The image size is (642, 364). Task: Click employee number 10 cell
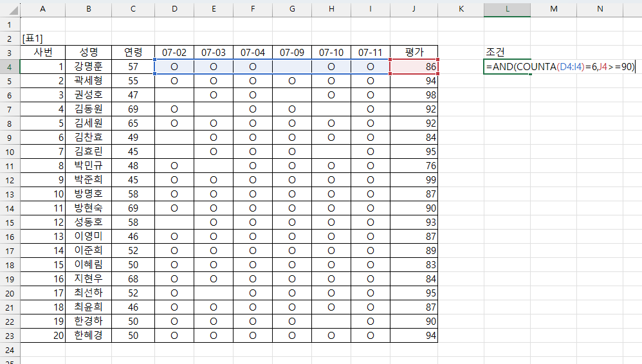coord(42,194)
